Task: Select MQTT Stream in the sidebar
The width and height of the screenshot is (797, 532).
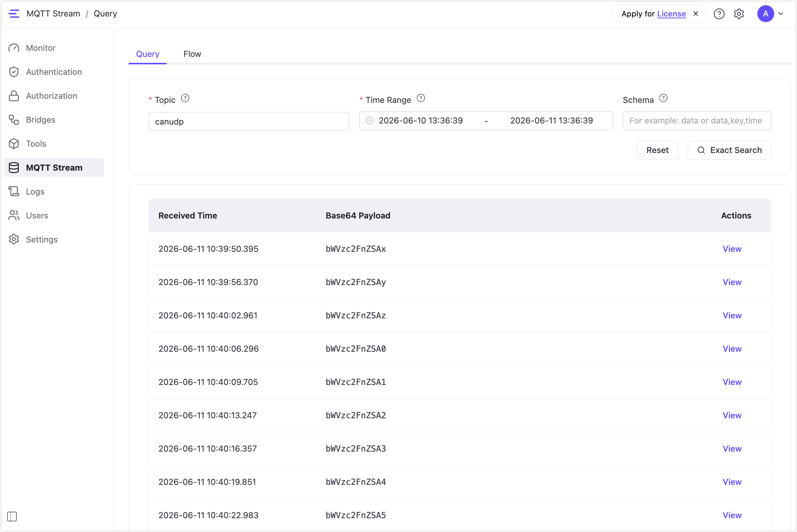Action: pos(54,168)
